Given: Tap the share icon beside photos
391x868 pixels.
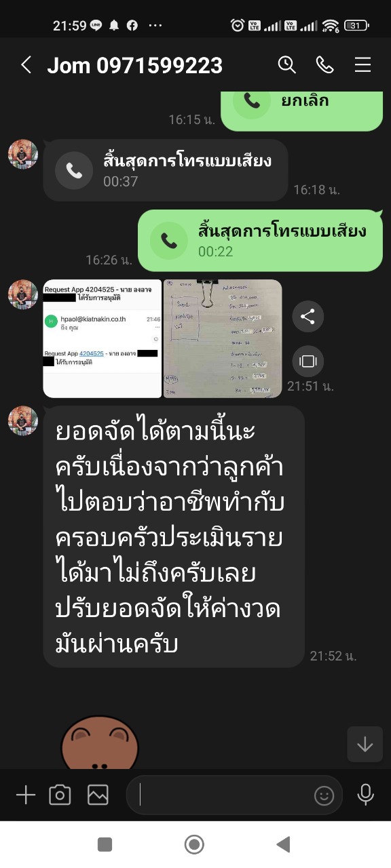Looking at the screenshot, I should [x=308, y=317].
